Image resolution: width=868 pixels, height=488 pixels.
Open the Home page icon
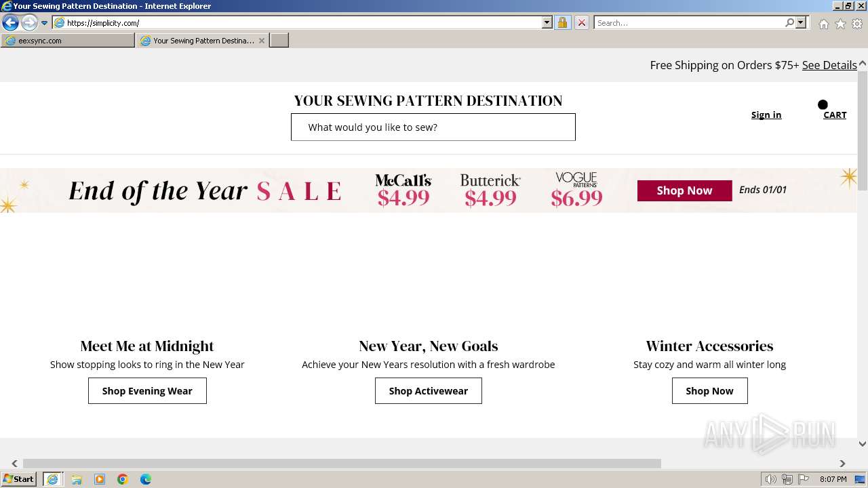(823, 24)
